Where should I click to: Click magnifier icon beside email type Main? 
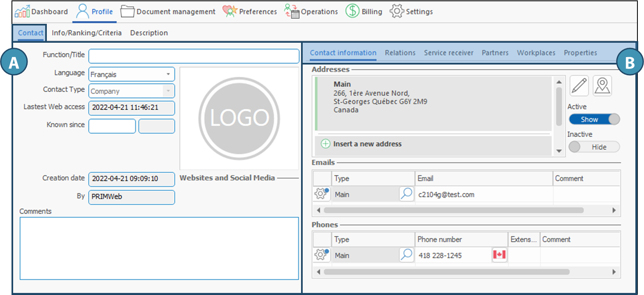406,194
